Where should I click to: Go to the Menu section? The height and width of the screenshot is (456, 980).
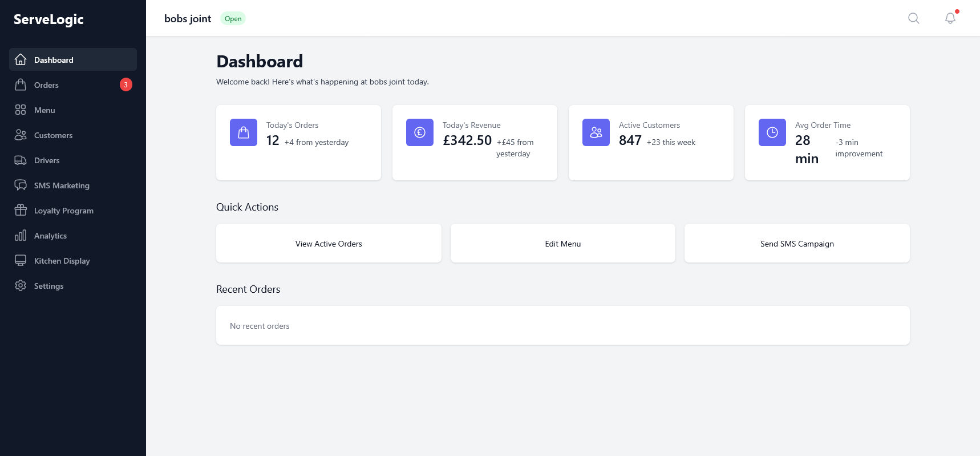click(44, 110)
